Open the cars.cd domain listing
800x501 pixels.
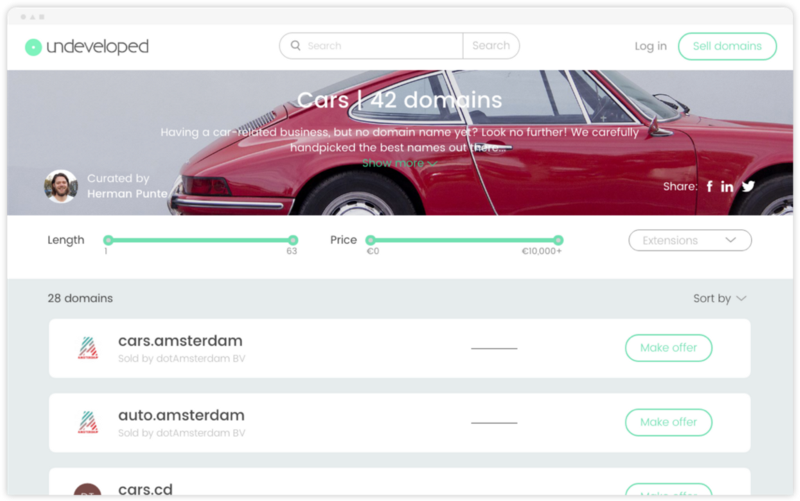pyautogui.click(x=145, y=489)
